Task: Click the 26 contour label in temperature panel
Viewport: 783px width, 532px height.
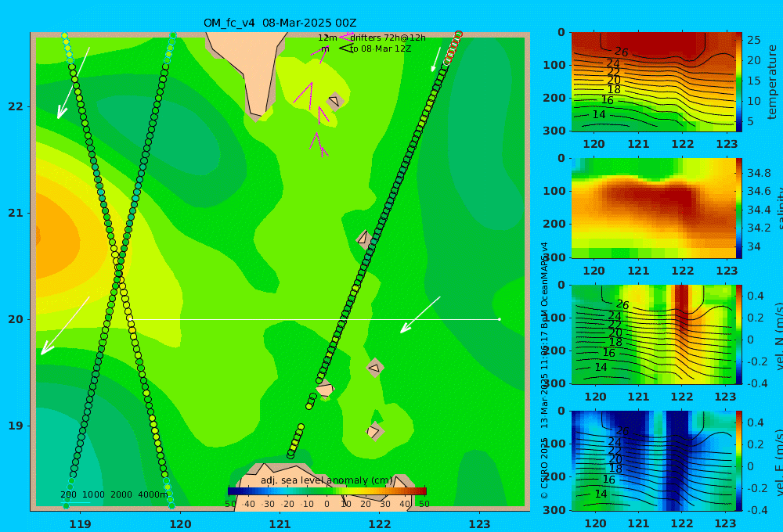Action: pos(621,52)
